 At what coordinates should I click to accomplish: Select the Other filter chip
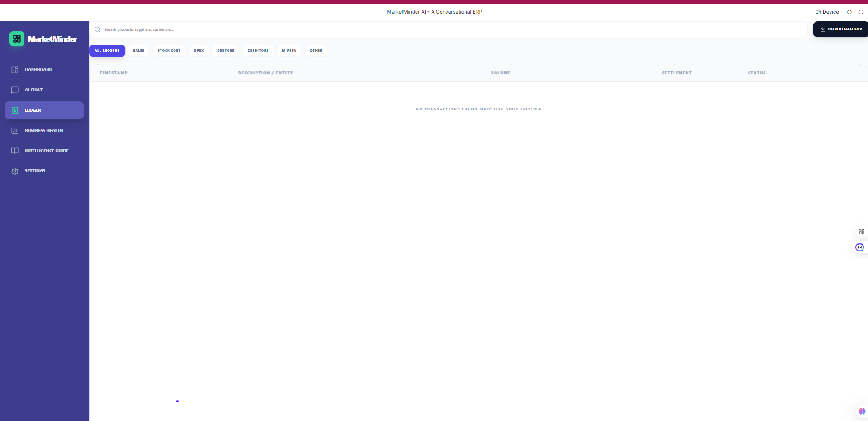pyautogui.click(x=316, y=51)
